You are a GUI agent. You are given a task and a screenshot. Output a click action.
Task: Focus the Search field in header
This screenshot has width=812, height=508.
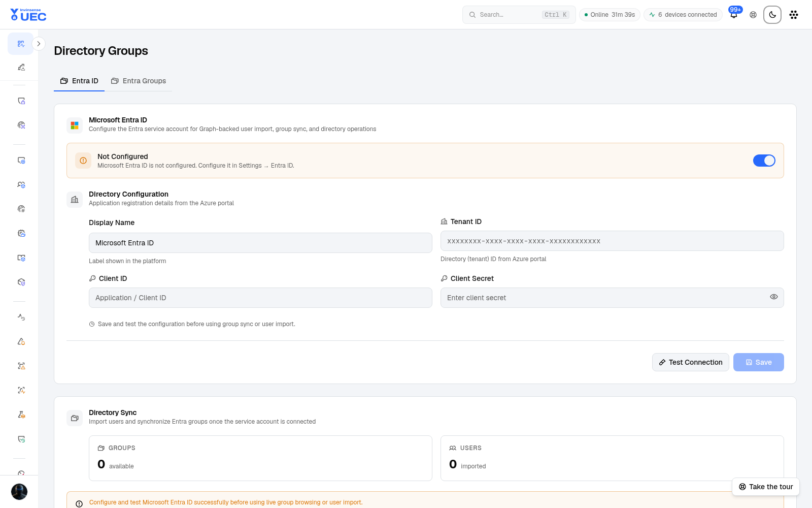[x=519, y=15]
